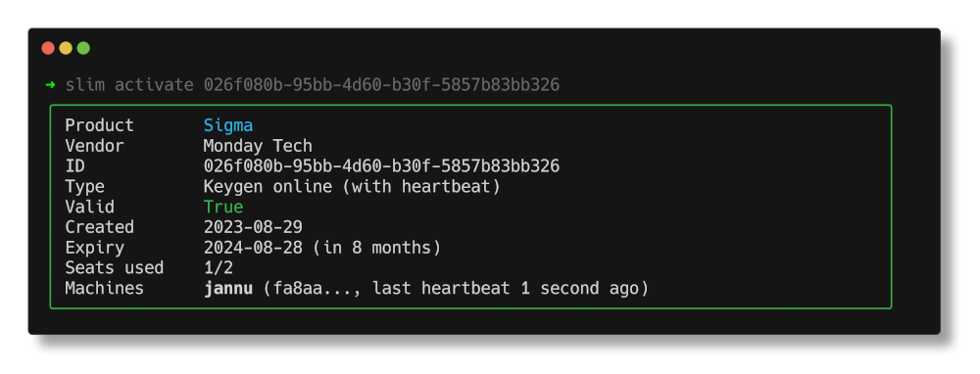Click the 'Product' row label
The width and height of the screenshot is (980, 374).
pyautogui.click(x=99, y=125)
